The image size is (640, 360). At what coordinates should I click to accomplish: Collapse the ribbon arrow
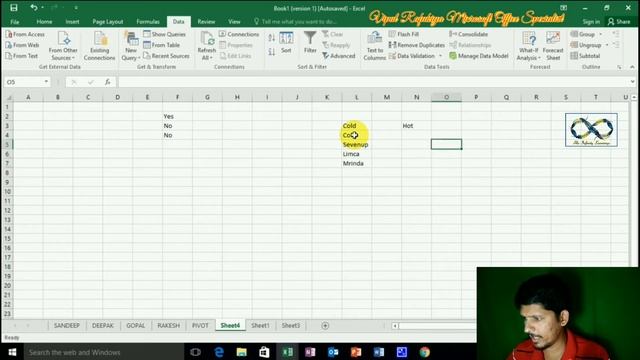(632, 67)
